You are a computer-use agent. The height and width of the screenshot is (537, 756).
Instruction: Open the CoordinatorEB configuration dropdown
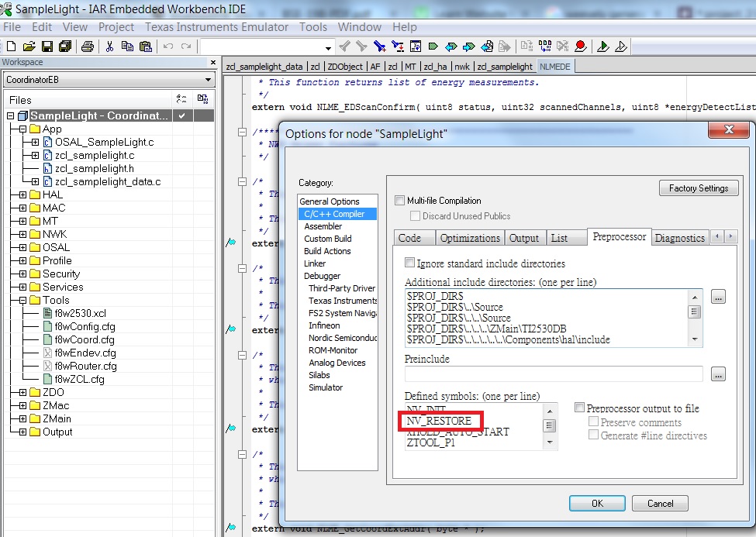208,80
